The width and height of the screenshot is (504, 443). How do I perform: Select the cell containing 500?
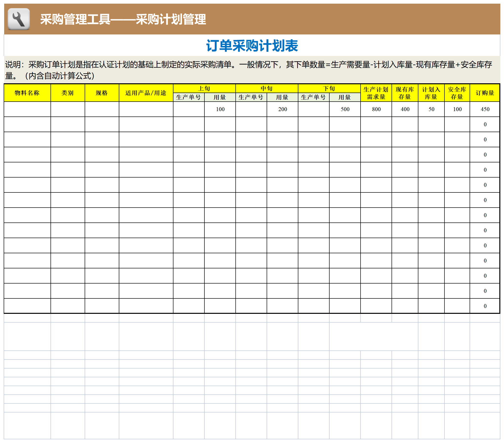pyautogui.click(x=345, y=109)
